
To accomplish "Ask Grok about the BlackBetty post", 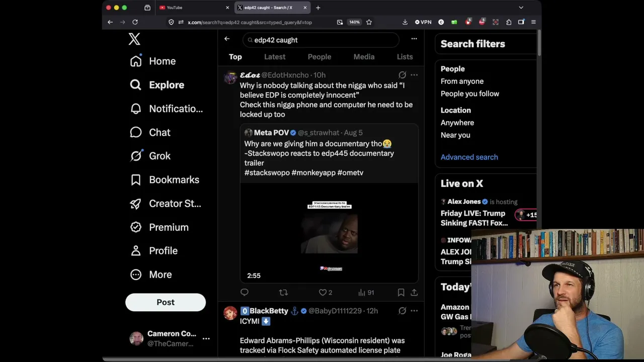I will click(x=402, y=311).
